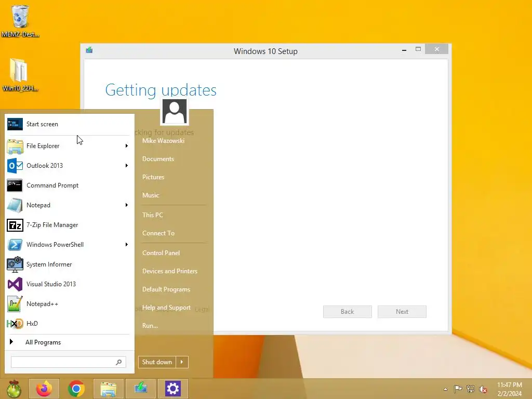The height and width of the screenshot is (399, 532).
Task: Open Documents from start menu
Action: [158, 159]
